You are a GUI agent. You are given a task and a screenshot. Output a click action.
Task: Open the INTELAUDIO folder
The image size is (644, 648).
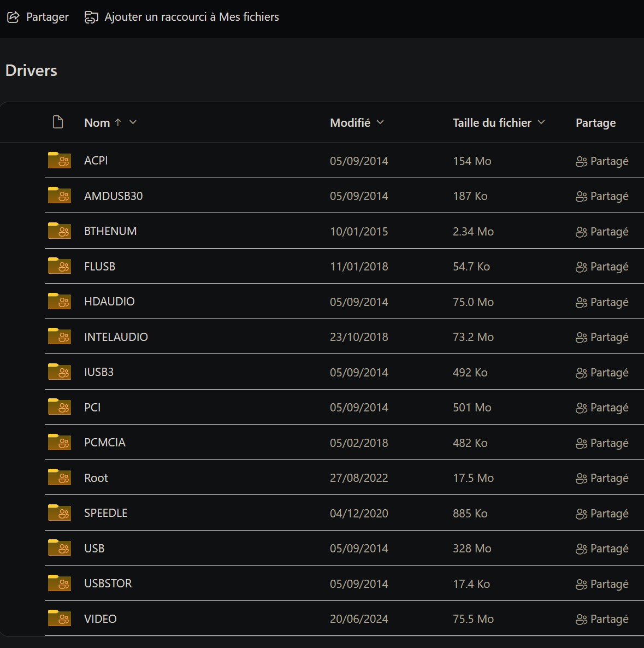coord(116,337)
